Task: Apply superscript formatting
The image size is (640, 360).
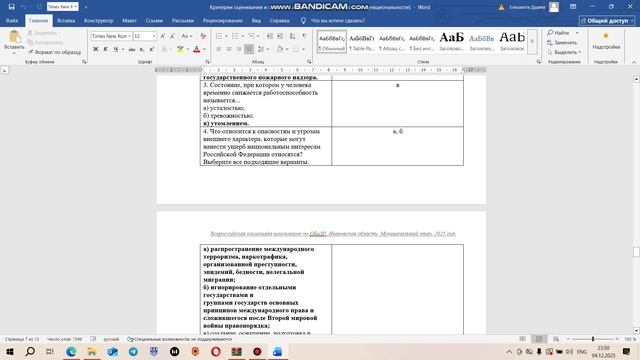Action: point(151,49)
